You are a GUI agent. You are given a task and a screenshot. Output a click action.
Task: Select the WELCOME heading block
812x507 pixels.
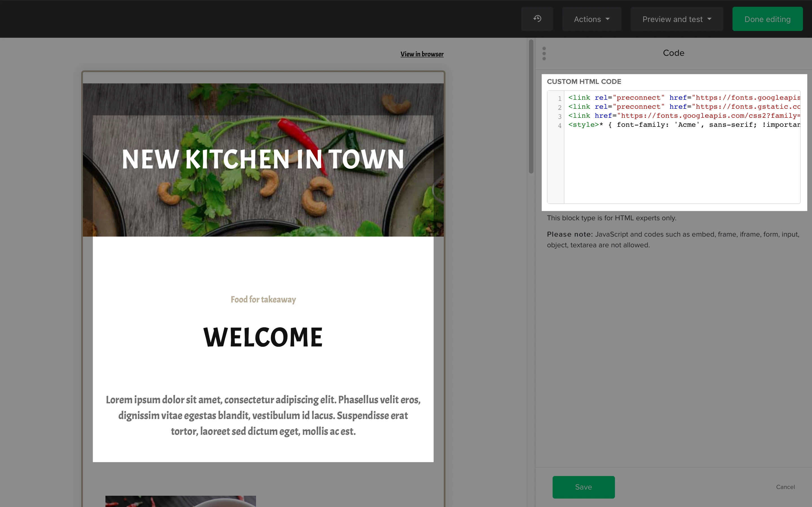pyautogui.click(x=263, y=337)
